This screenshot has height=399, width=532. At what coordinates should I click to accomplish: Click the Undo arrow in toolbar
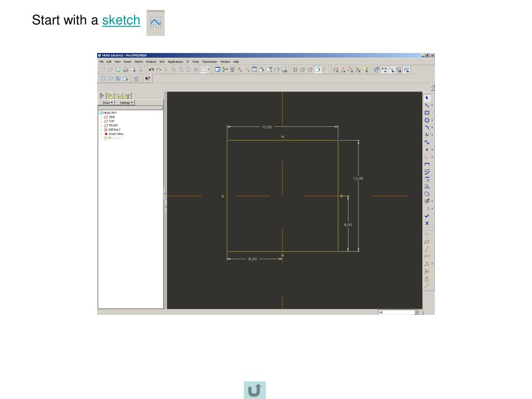pos(151,69)
